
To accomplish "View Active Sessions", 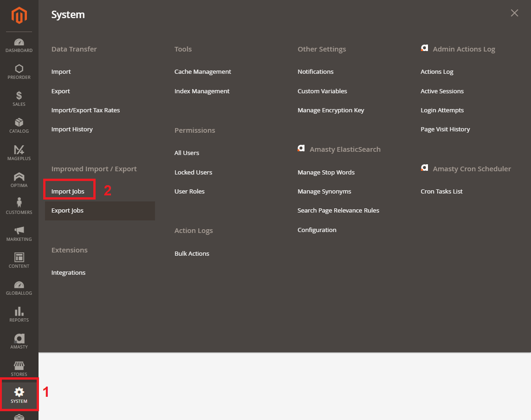I will (442, 91).
